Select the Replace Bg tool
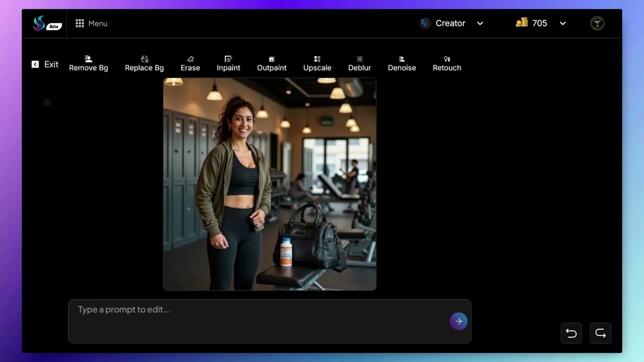Image resolution: width=644 pixels, height=362 pixels. point(144,64)
